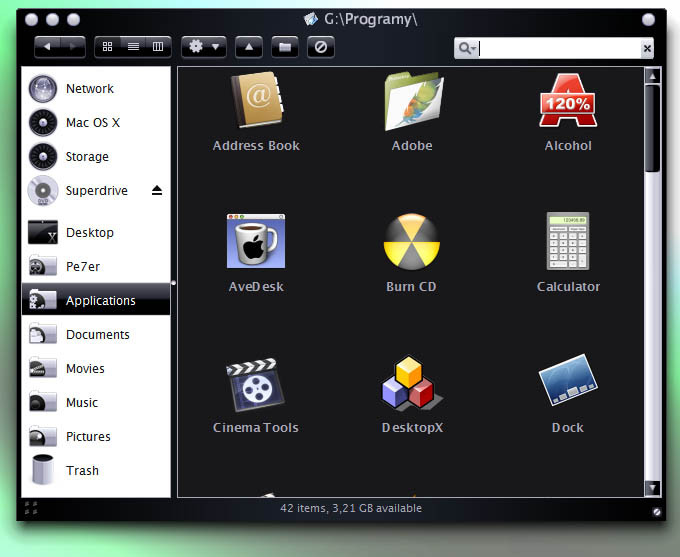Screen dimensions: 680x557
Task: Click the status bar dotted grip icon
Action: 31,508
